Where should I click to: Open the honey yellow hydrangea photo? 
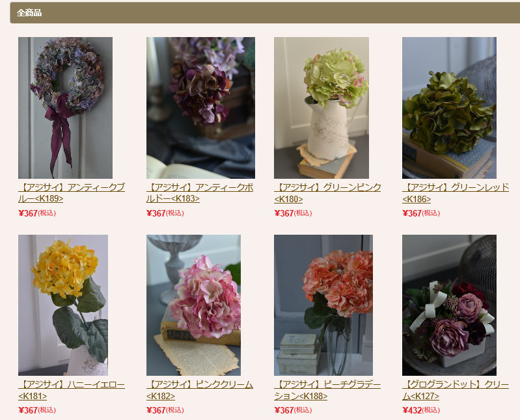(x=63, y=305)
